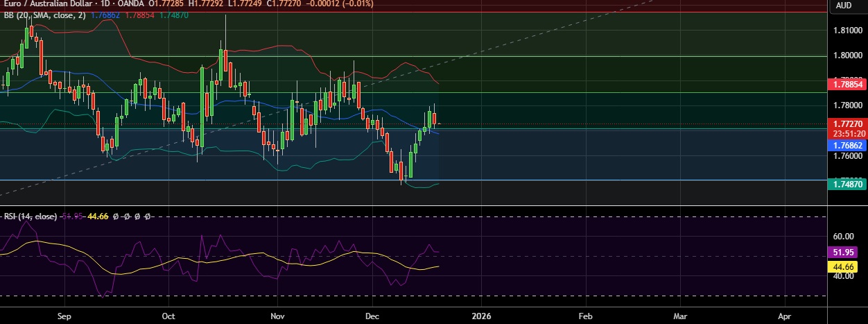Click the Apr label on time axis

coord(783,316)
